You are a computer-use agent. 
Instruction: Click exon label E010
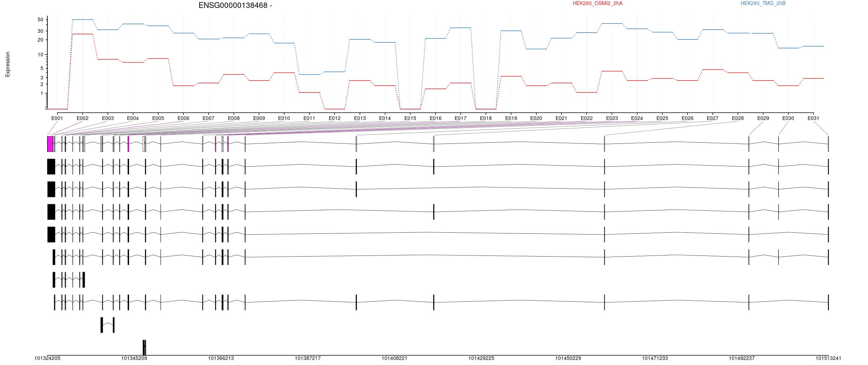click(284, 118)
